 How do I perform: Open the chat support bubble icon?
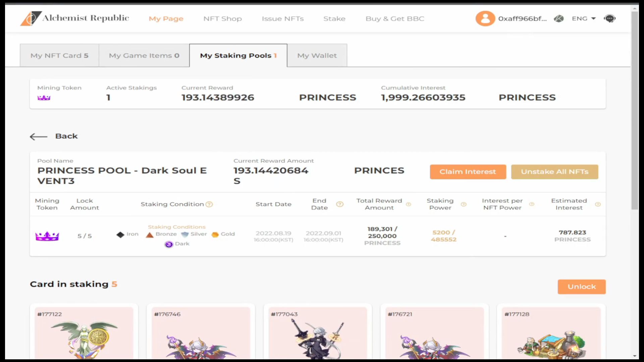click(x=610, y=18)
